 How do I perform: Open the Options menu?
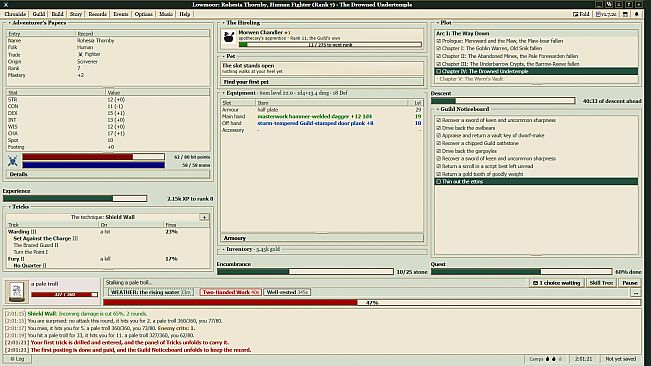(144, 14)
